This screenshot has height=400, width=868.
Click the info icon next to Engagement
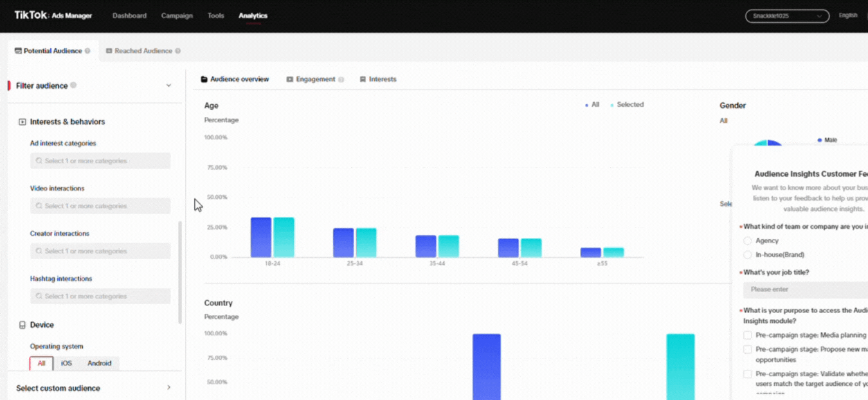click(341, 80)
